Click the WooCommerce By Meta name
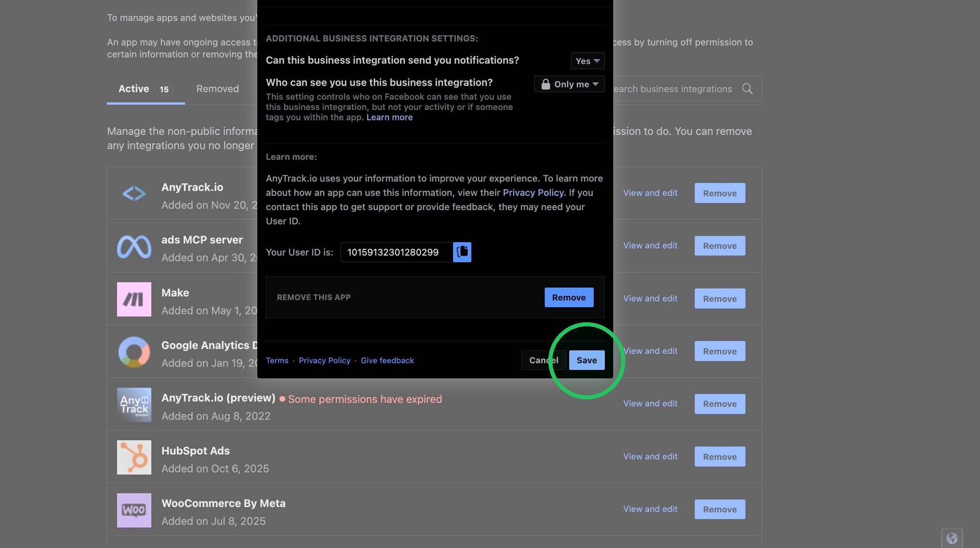Screen dimensions: 980x548 point(223,503)
